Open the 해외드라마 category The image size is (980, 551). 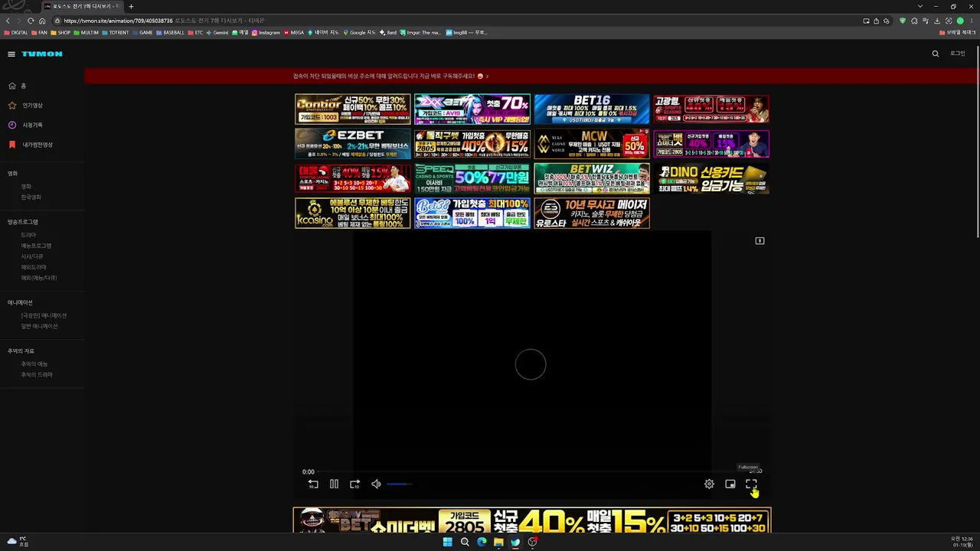(x=34, y=267)
